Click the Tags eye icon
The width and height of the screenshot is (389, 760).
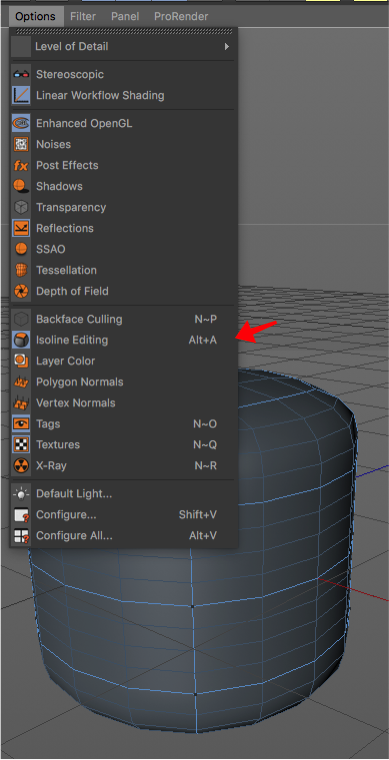(21, 424)
